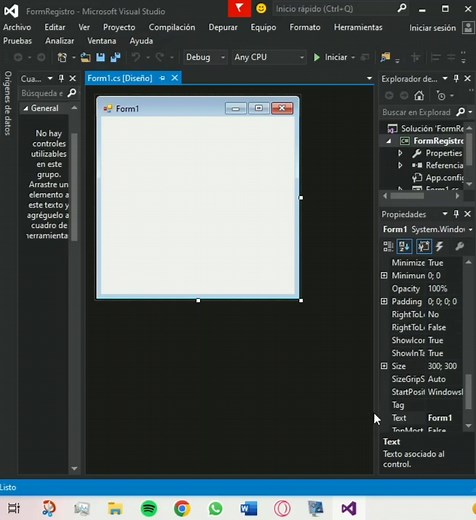Image resolution: width=476 pixels, height=520 pixels.
Task: Open the Herramientas menu
Action: [x=358, y=27]
